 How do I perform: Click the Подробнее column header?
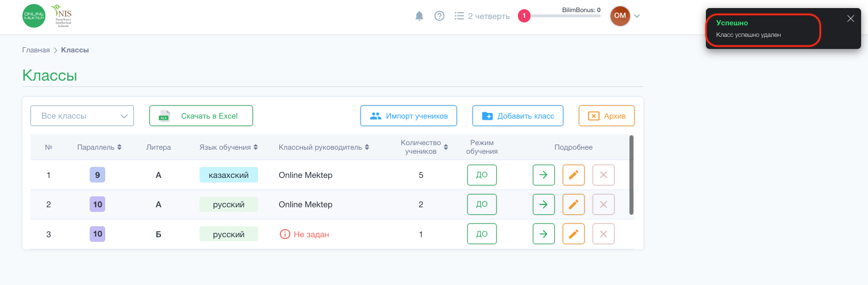point(574,147)
